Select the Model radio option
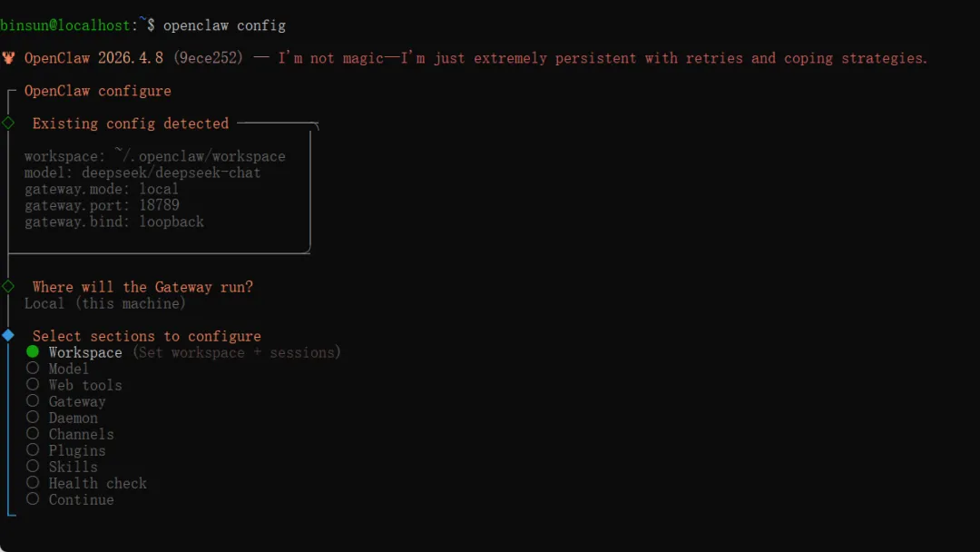 coord(33,368)
